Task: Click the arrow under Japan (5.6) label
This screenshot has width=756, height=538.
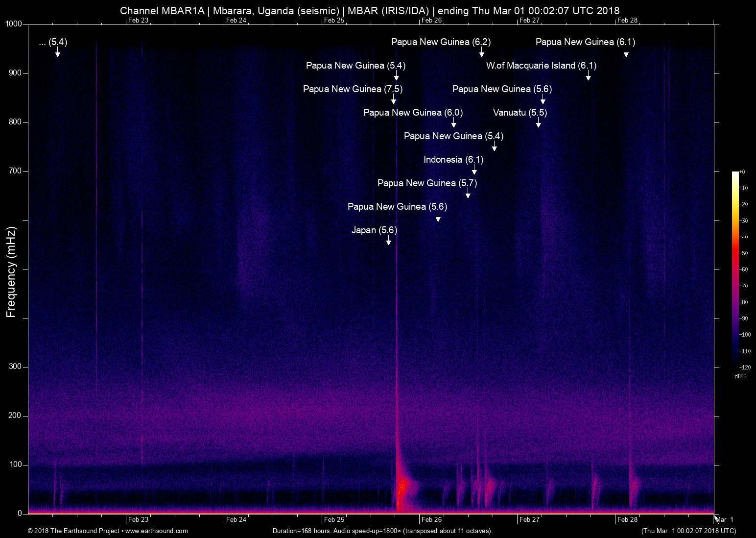Action: pyautogui.click(x=389, y=241)
